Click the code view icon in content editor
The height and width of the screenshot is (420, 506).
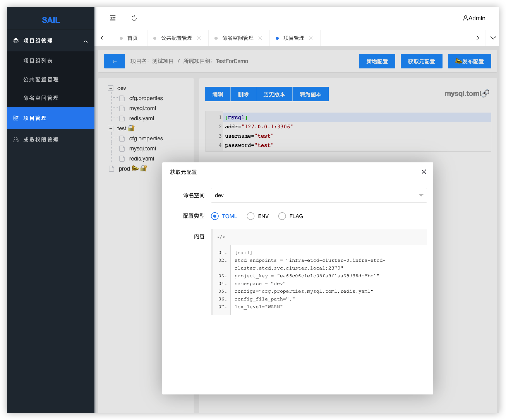click(x=221, y=237)
